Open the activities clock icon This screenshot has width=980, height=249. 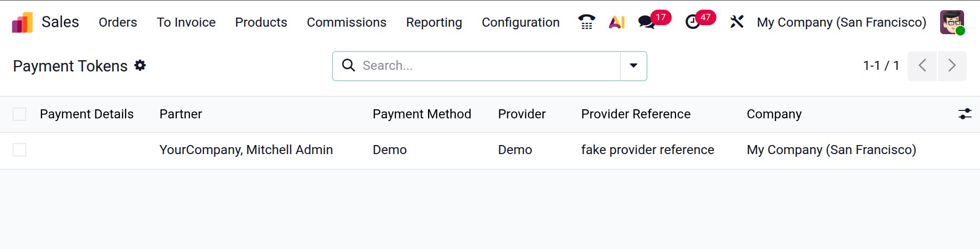(693, 22)
